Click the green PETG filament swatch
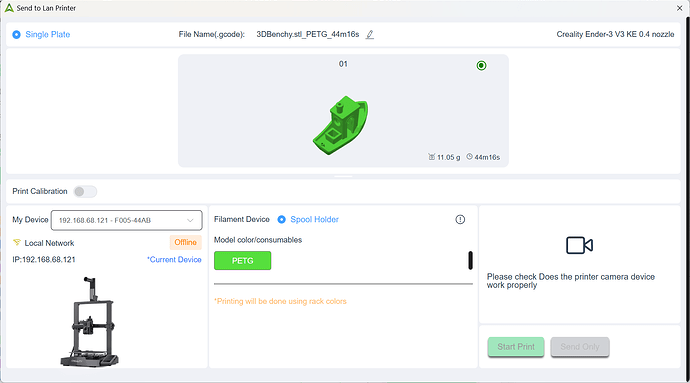The width and height of the screenshot is (690, 383). click(x=242, y=261)
